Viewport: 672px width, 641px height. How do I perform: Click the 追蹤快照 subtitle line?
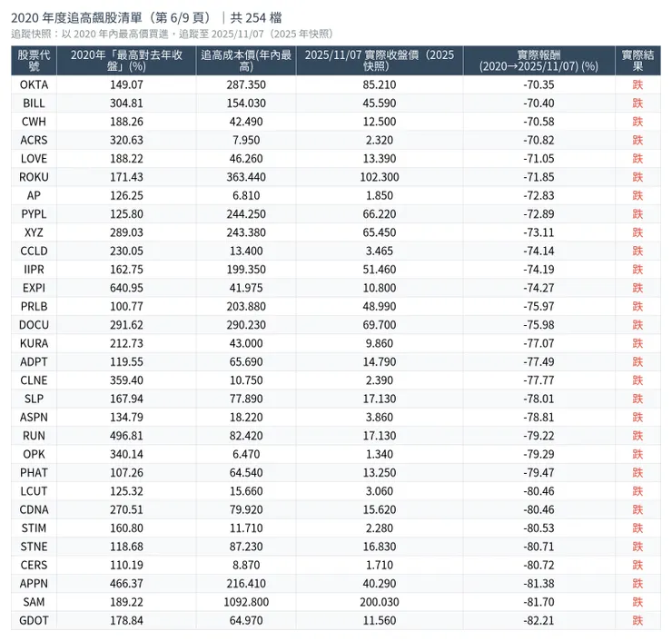173,34
